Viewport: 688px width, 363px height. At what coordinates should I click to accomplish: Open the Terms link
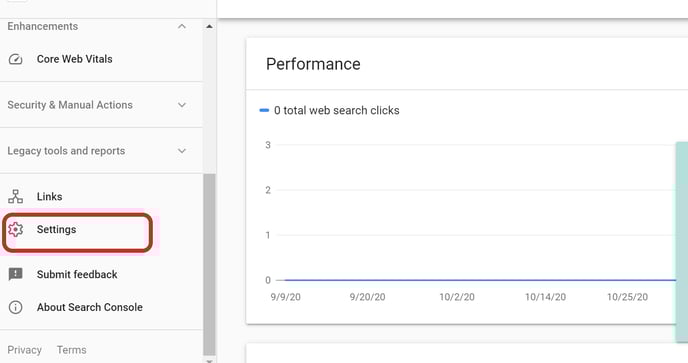point(72,350)
